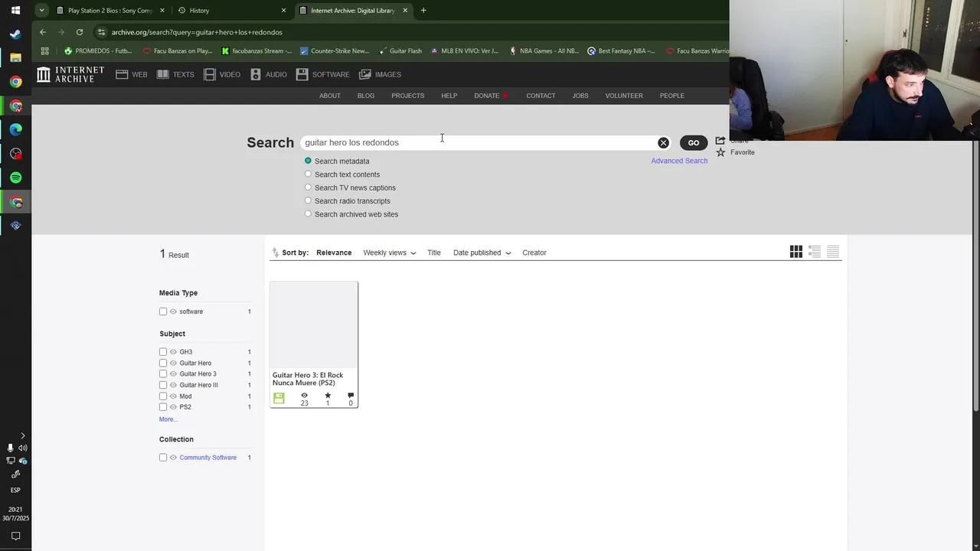980x551 pixels.
Task: Switch results to compact list view
Action: (x=833, y=252)
